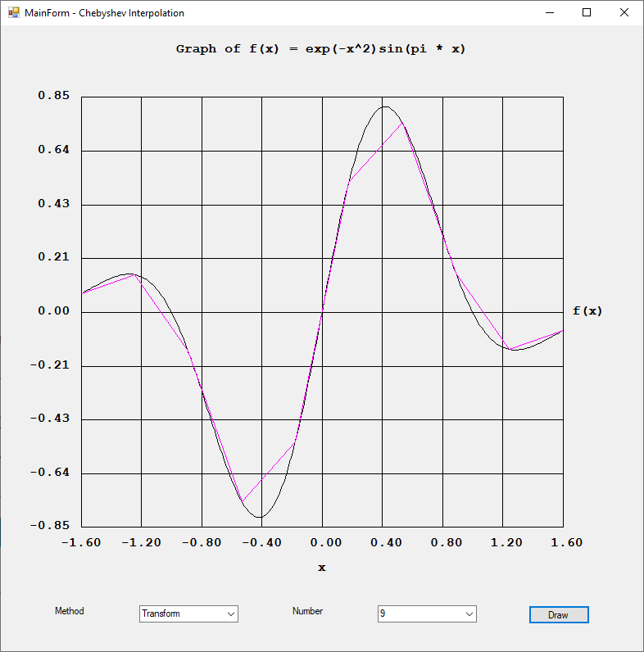644x652 pixels.
Task: Expand the Method dropdown arrow
Action: (230, 614)
